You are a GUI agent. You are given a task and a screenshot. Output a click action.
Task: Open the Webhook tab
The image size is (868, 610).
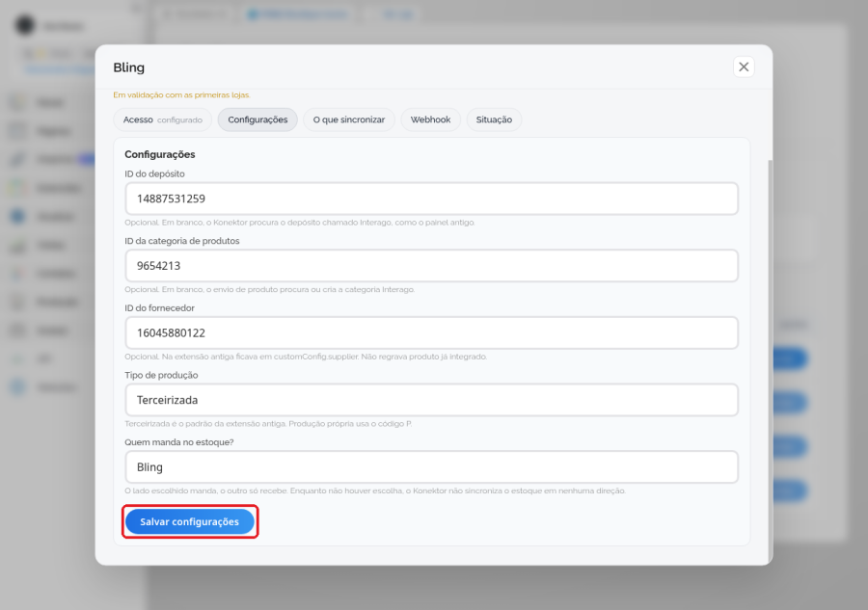[x=430, y=119]
